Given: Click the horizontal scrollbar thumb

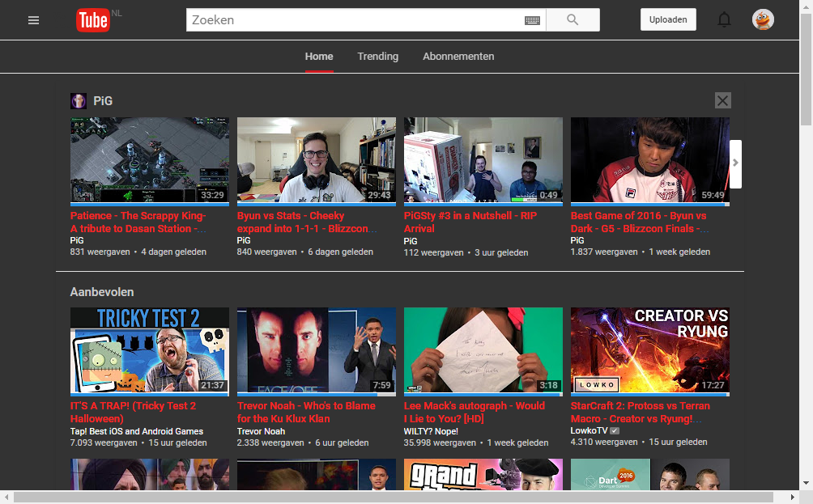Looking at the screenshot, I should (394, 498).
